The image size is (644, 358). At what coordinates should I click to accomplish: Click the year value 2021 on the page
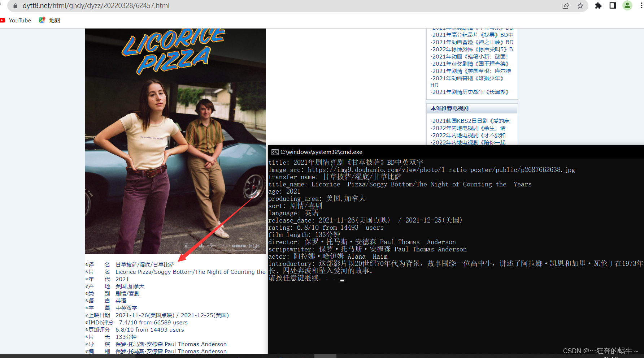(x=122, y=279)
